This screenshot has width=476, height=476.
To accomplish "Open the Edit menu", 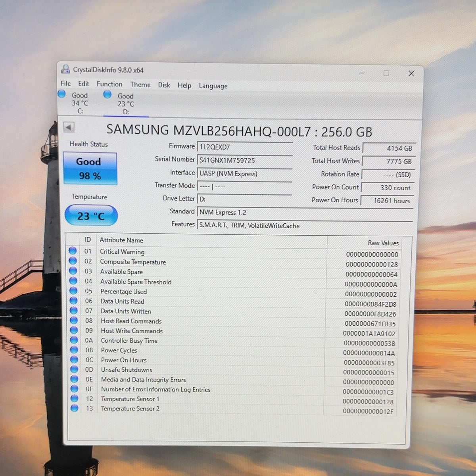I will tap(83, 84).
